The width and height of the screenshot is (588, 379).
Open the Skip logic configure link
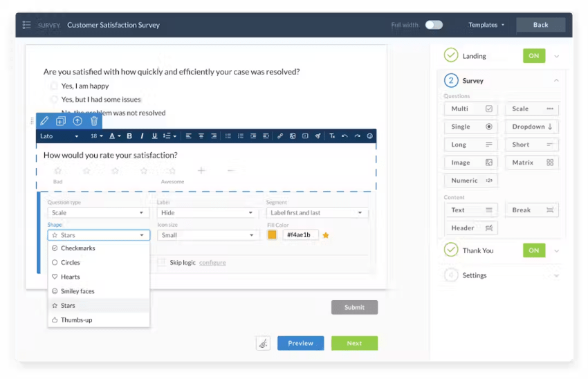click(x=212, y=263)
